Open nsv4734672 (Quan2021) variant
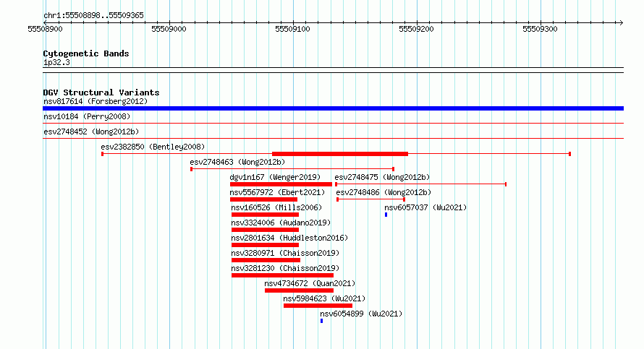The height and width of the screenshot is (349, 644). click(310, 283)
